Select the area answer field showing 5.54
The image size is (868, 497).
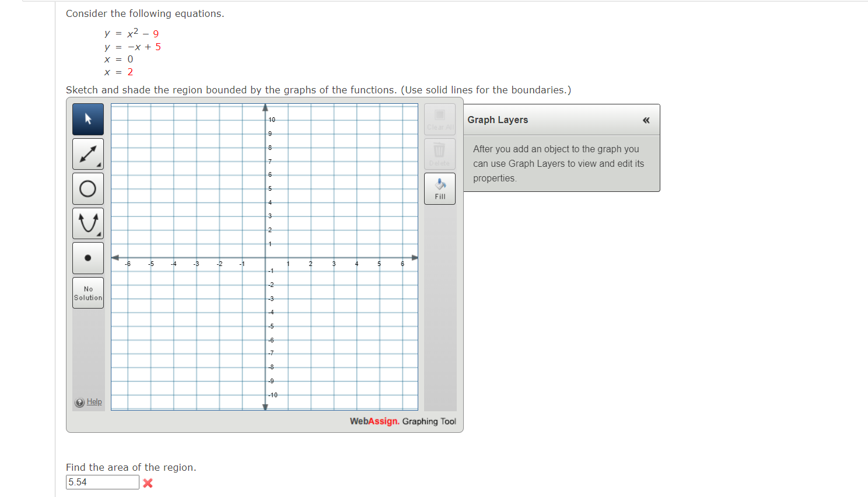pyautogui.click(x=102, y=482)
